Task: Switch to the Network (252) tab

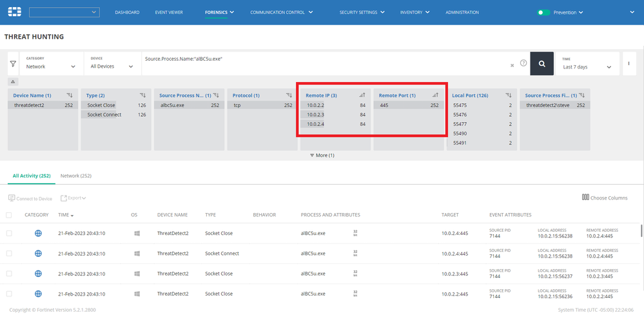Action: pos(75,176)
